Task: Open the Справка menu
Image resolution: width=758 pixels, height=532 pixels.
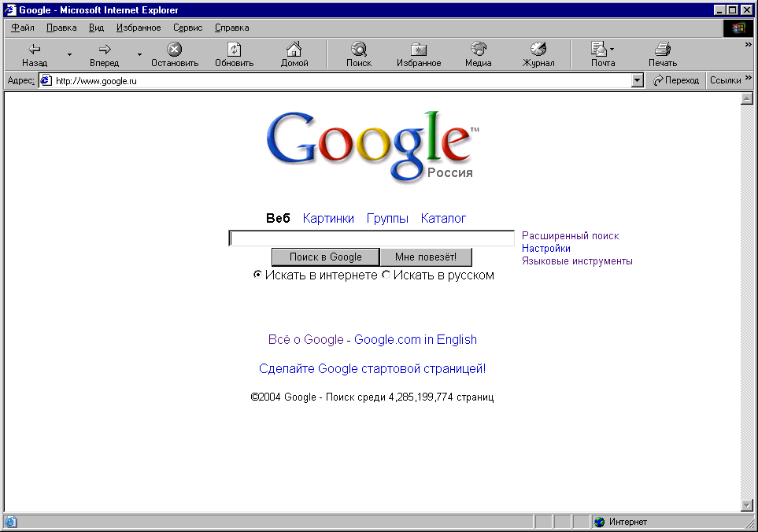Action: [231, 28]
